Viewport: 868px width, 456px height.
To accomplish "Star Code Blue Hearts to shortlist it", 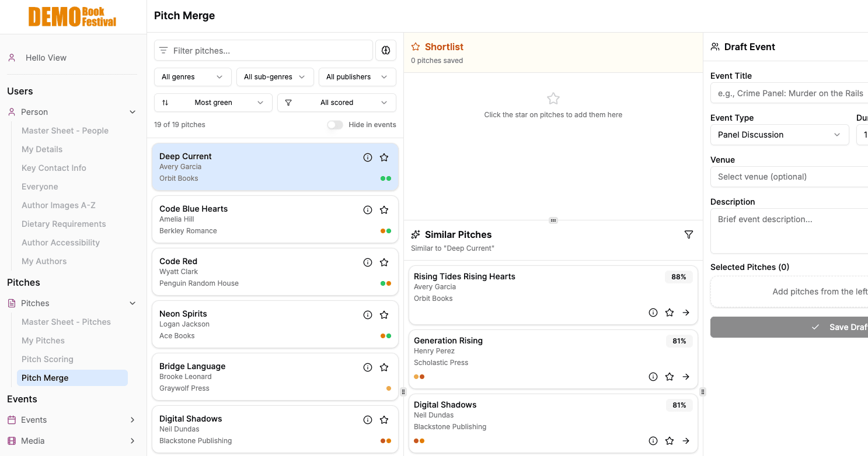I will click(x=384, y=209).
